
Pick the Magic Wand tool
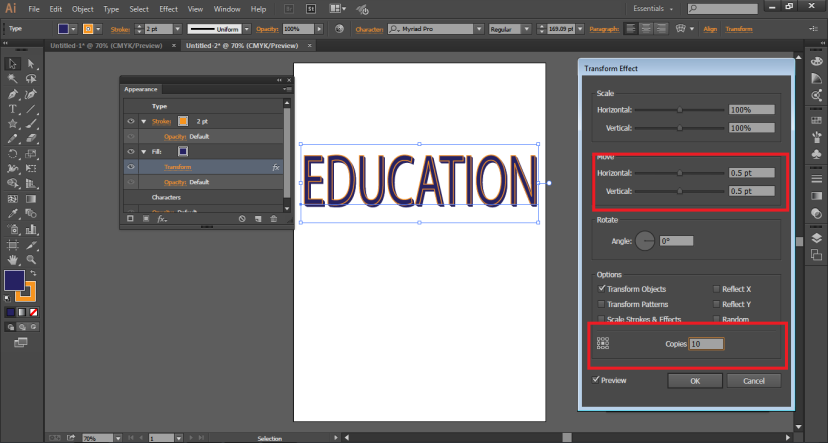pos(13,78)
